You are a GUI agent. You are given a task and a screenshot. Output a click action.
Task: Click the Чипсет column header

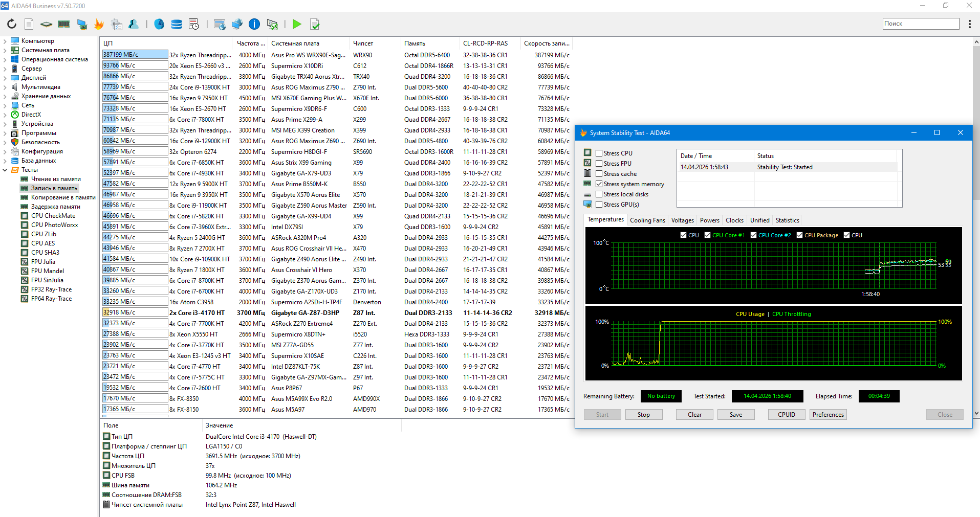point(375,43)
